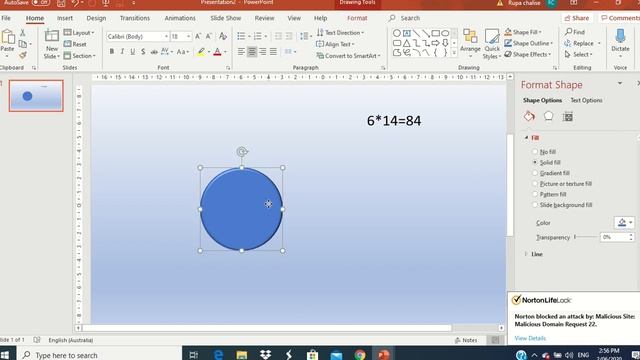Select Picture or texture fill
Screen dimensions: 640x360
coord(562,184)
